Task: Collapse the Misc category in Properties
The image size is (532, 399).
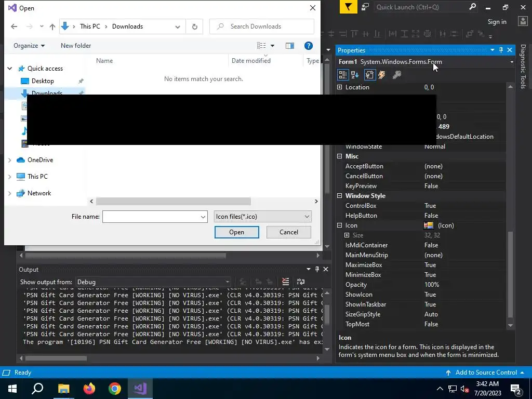Action: [x=340, y=156]
